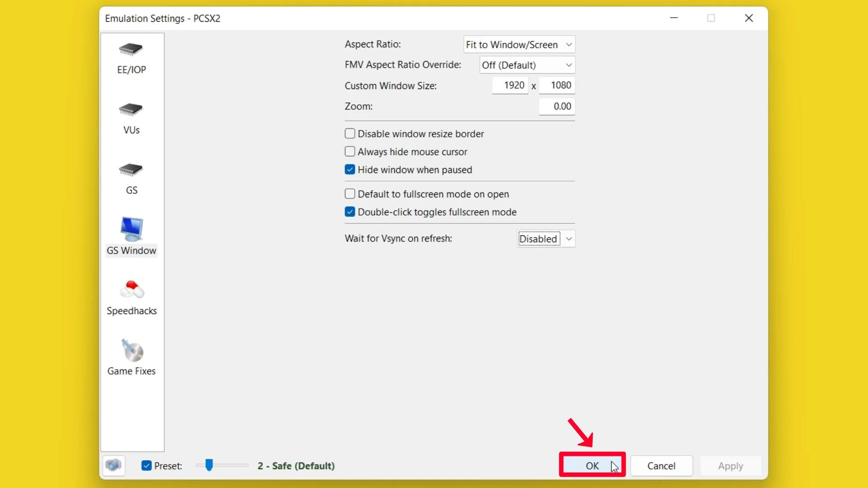Toggle Double-click toggles fullscreen mode
The height and width of the screenshot is (488, 868).
pos(349,211)
